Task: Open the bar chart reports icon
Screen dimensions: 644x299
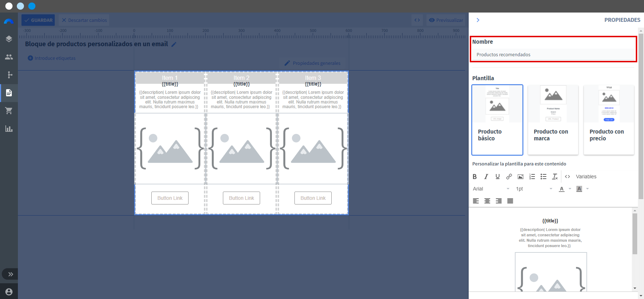Action: [9, 129]
